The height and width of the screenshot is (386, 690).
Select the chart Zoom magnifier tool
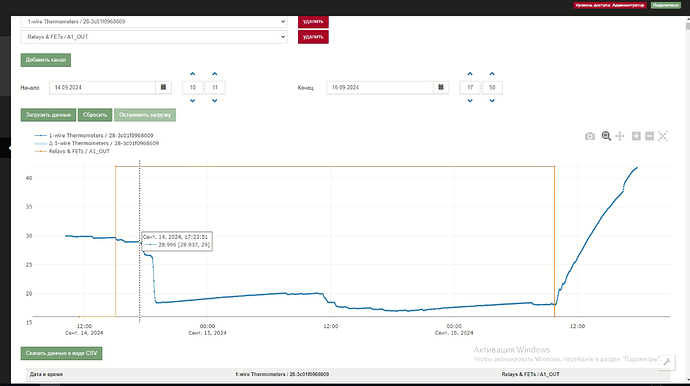(606, 136)
